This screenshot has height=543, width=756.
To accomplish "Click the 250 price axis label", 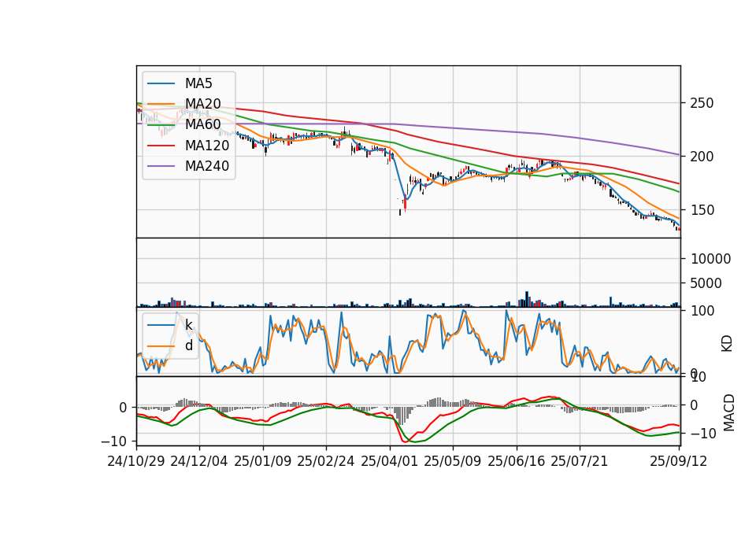I will (x=702, y=103).
